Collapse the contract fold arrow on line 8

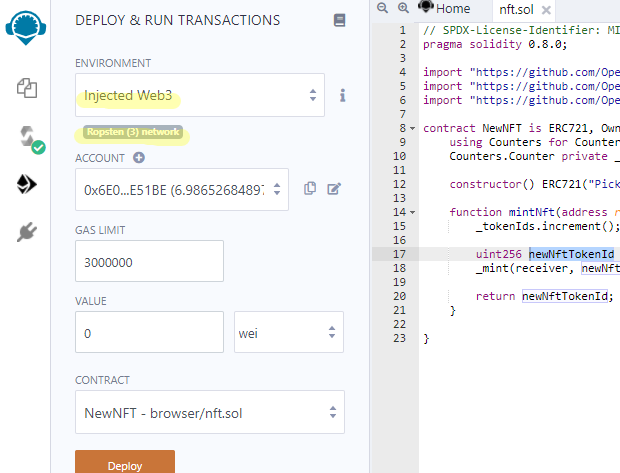(412, 129)
